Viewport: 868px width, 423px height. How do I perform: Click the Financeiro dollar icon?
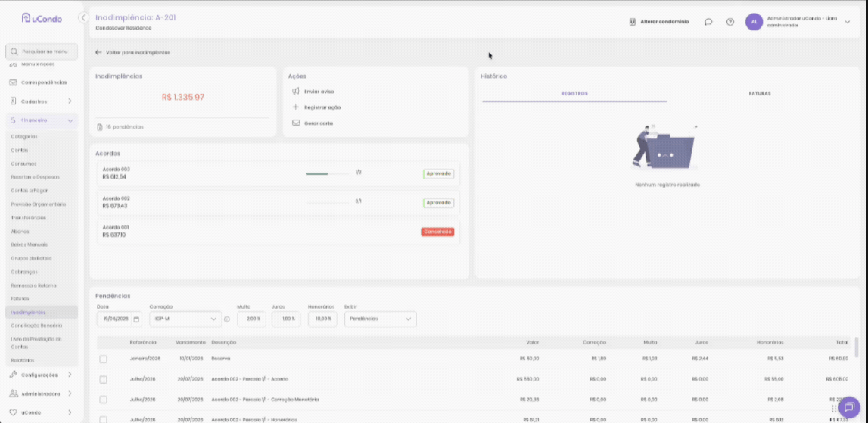13,120
